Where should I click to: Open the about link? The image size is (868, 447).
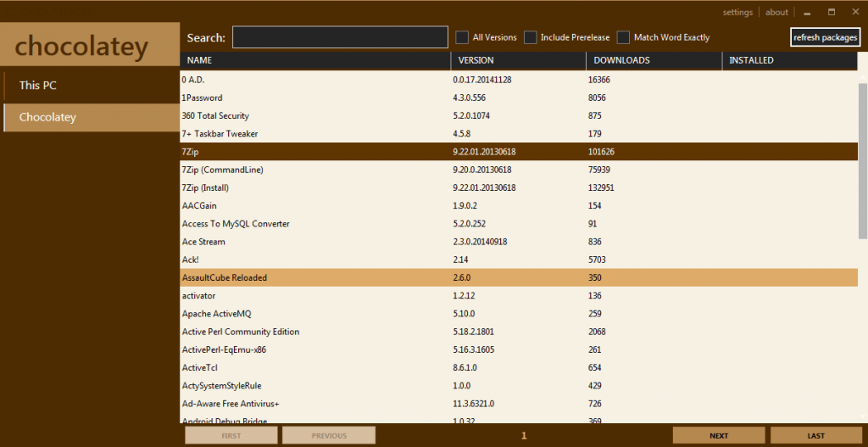coord(776,12)
